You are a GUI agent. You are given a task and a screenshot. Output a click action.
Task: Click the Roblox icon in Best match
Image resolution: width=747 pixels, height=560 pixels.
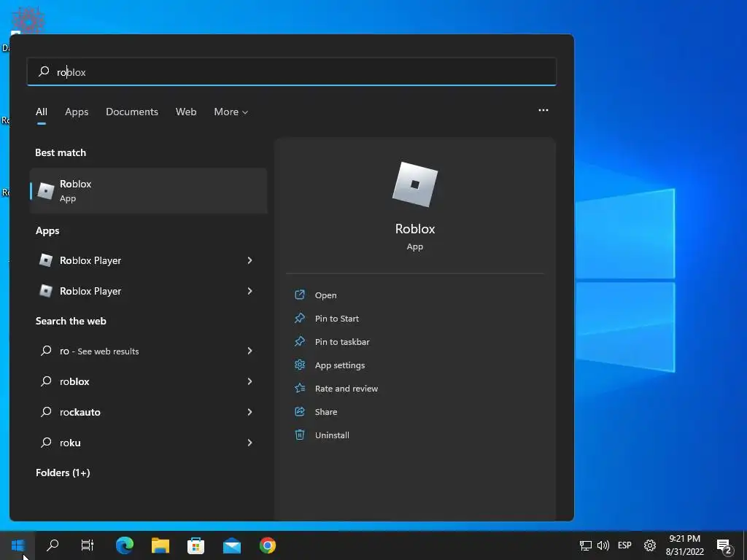tap(46, 190)
